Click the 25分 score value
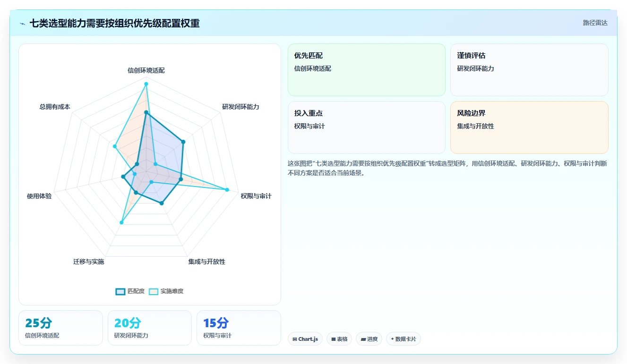 [x=38, y=323]
